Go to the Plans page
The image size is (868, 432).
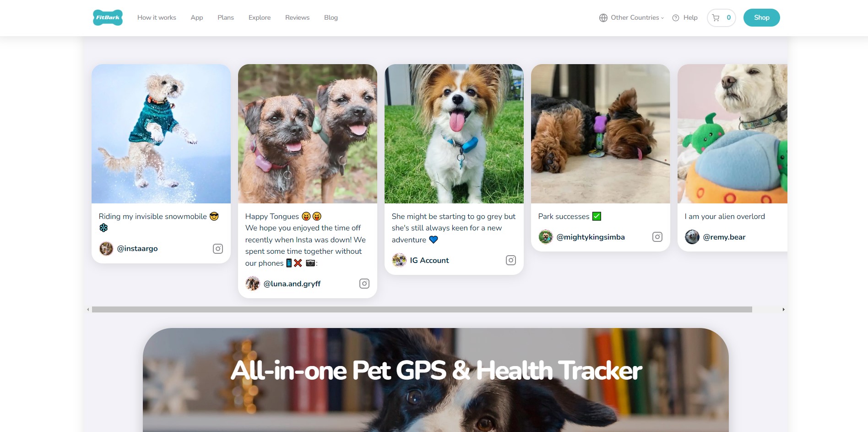(226, 17)
